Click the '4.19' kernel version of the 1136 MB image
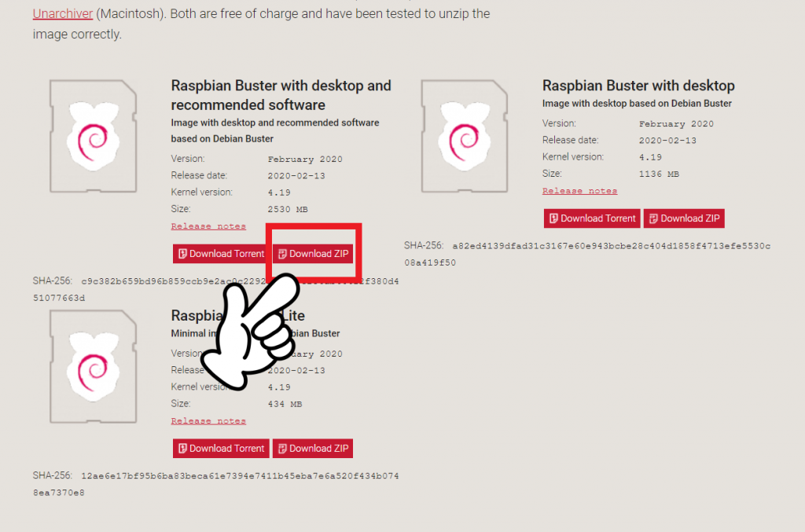 pos(650,157)
